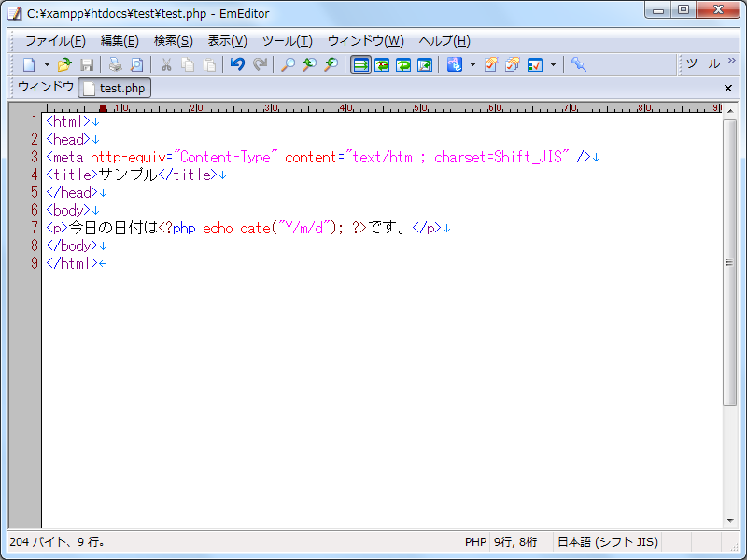Toggle the third wrap mode button
Image resolution: width=747 pixels, height=560 pixels.
coord(403,64)
